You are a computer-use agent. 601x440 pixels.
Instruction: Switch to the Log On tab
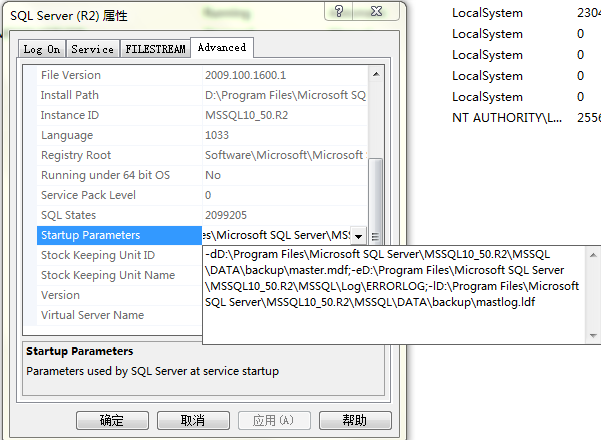pyautogui.click(x=42, y=49)
